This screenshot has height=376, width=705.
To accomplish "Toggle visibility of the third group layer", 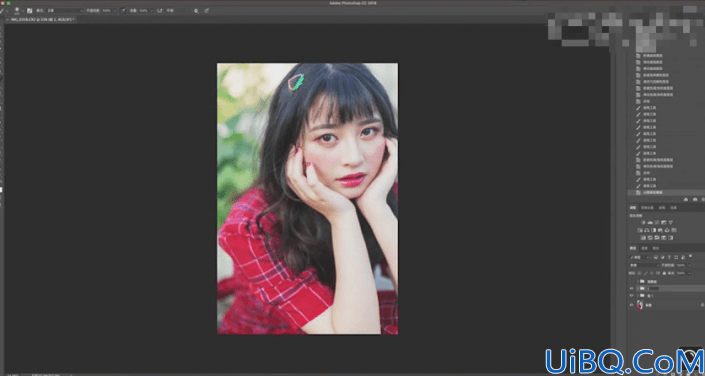I will 632,295.
